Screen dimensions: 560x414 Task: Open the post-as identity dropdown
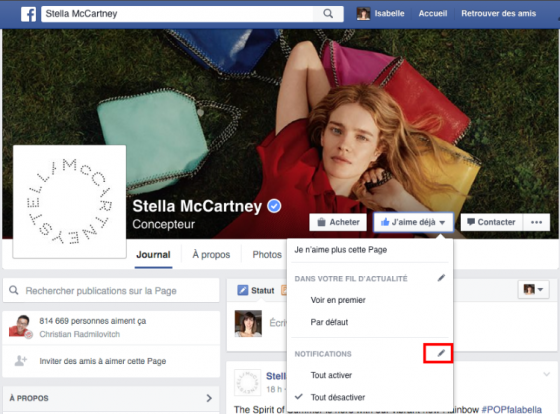click(533, 290)
